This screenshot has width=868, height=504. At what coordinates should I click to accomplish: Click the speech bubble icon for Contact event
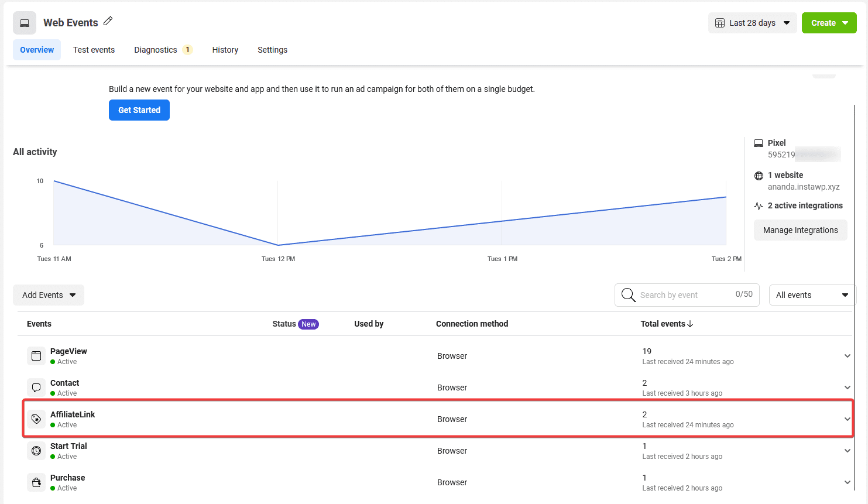pyautogui.click(x=36, y=387)
